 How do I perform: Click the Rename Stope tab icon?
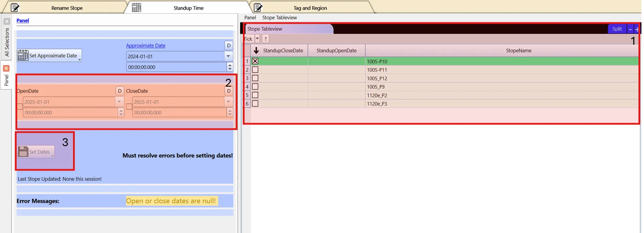(15, 7)
